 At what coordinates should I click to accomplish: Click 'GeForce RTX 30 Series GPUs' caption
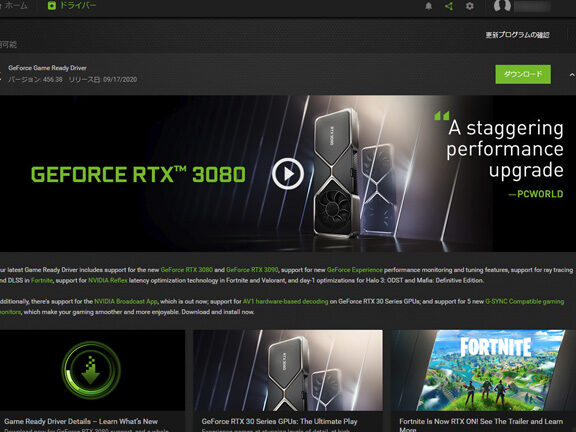279,421
